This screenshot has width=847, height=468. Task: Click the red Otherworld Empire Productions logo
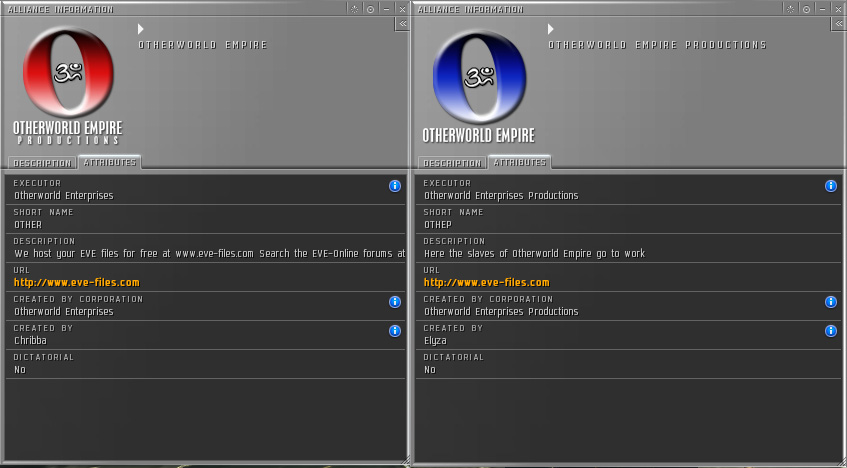point(68,86)
